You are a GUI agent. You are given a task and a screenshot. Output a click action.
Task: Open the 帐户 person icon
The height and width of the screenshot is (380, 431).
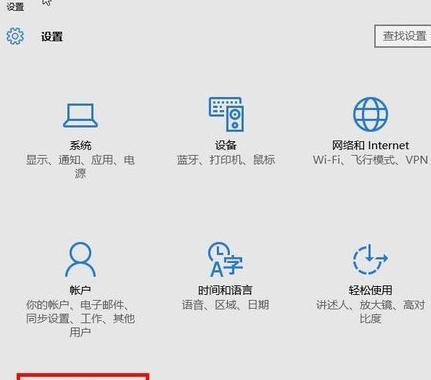(80, 260)
